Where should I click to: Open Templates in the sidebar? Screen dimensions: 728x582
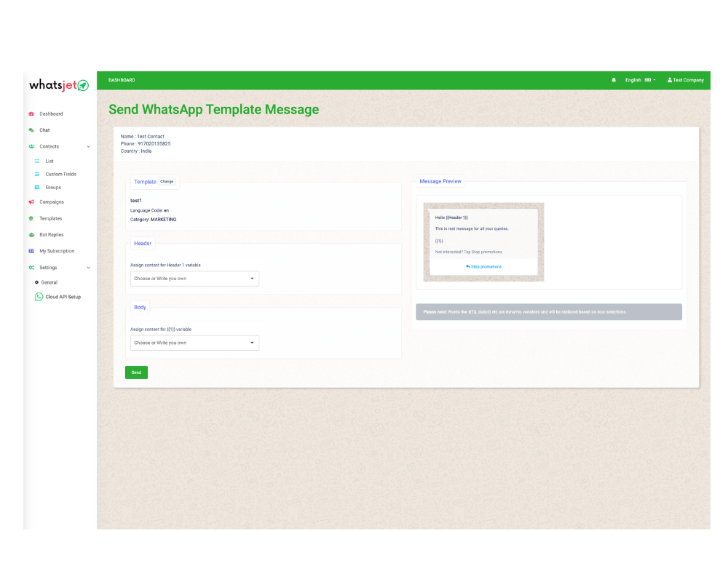50,218
